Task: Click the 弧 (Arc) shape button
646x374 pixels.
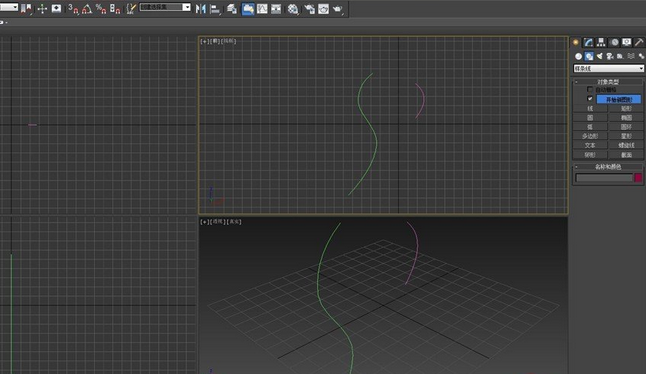Action: click(590, 127)
